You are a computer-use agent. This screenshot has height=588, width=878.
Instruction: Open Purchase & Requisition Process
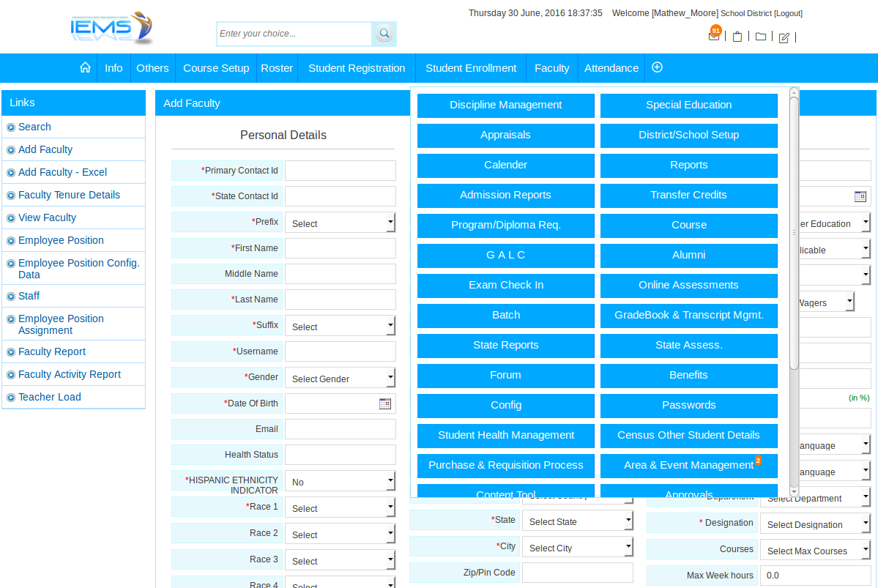click(x=505, y=466)
